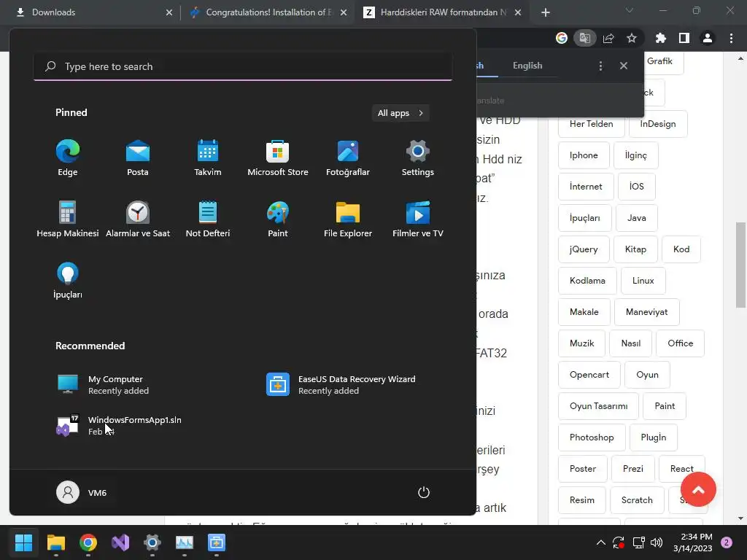Click the Oyun Tasarımı tag
747x560 pixels.
tap(598, 405)
